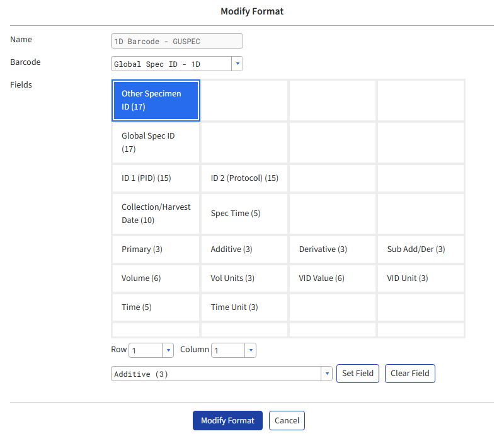Click the Name input field
The width and height of the screenshot is (504, 441).
pyautogui.click(x=177, y=41)
